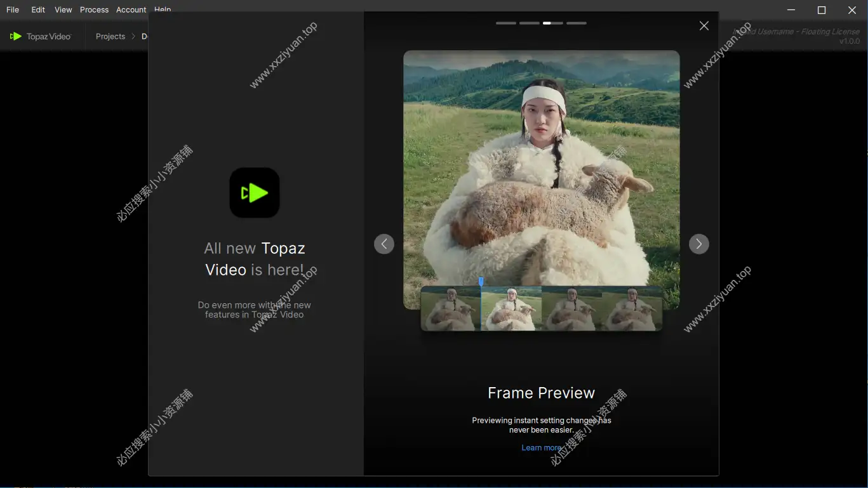
Task: Close the onboarding dialog with the X
Action: click(704, 25)
